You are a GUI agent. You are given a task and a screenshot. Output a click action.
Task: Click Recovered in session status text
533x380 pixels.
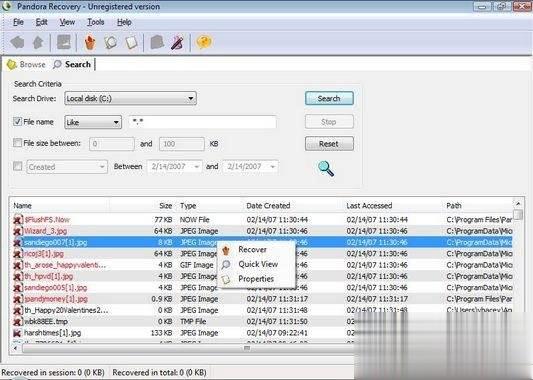click(53, 373)
